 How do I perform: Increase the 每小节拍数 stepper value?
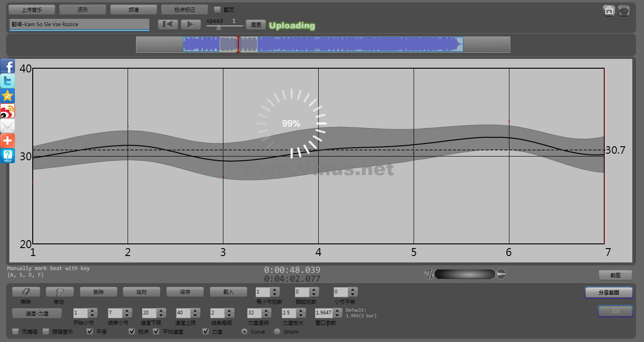click(274, 290)
